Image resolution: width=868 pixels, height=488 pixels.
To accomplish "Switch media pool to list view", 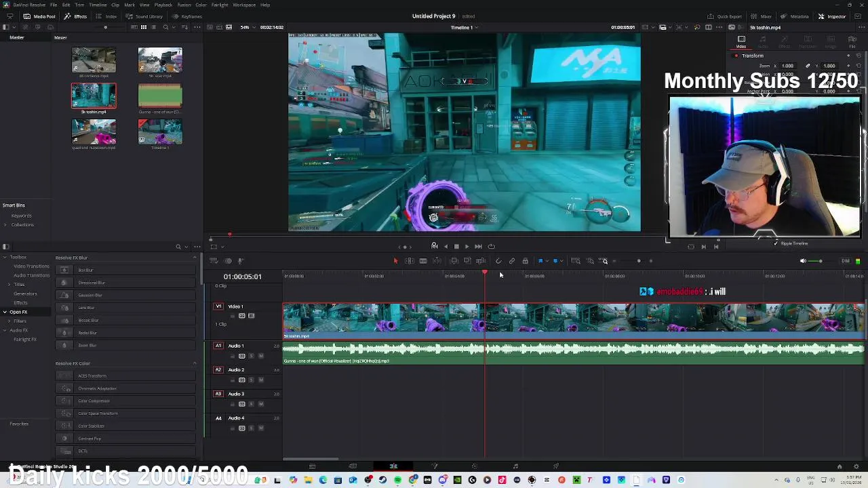I will [154, 27].
